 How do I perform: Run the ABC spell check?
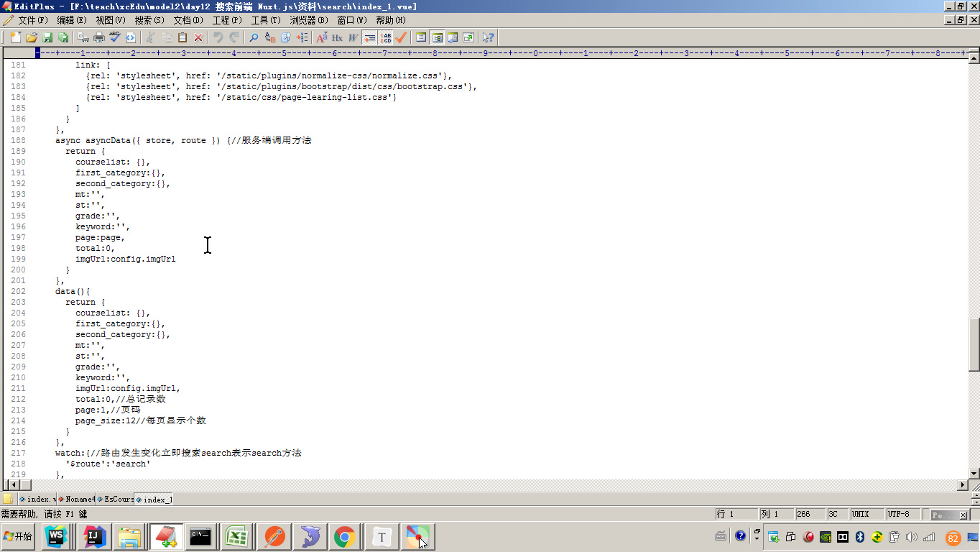[x=115, y=37]
